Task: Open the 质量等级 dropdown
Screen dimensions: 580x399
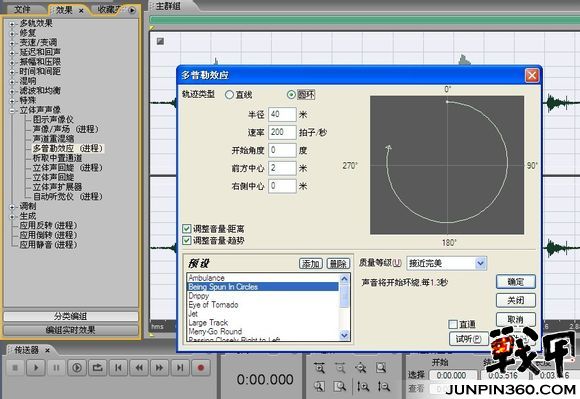Action: 480,263
